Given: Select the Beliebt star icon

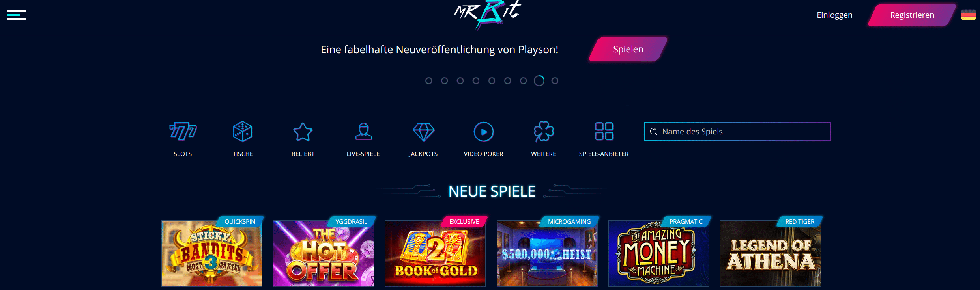Looking at the screenshot, I should click(303, 132).
